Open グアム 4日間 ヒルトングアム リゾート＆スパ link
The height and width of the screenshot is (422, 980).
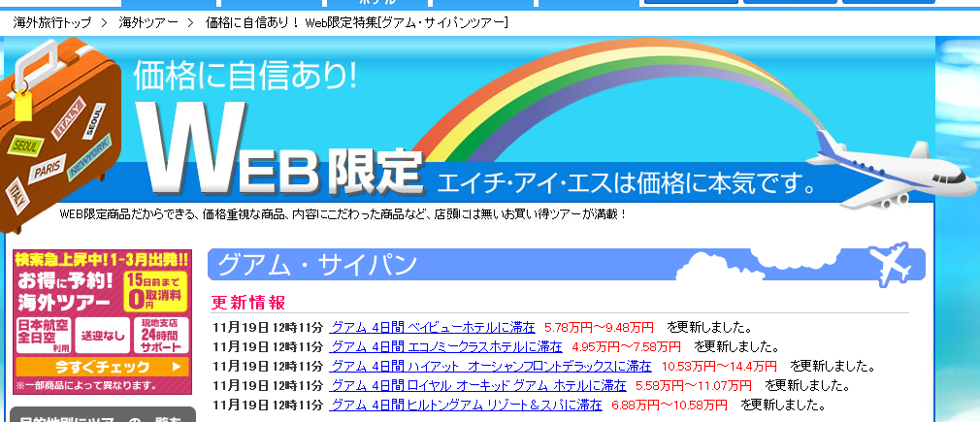[466, 405]
